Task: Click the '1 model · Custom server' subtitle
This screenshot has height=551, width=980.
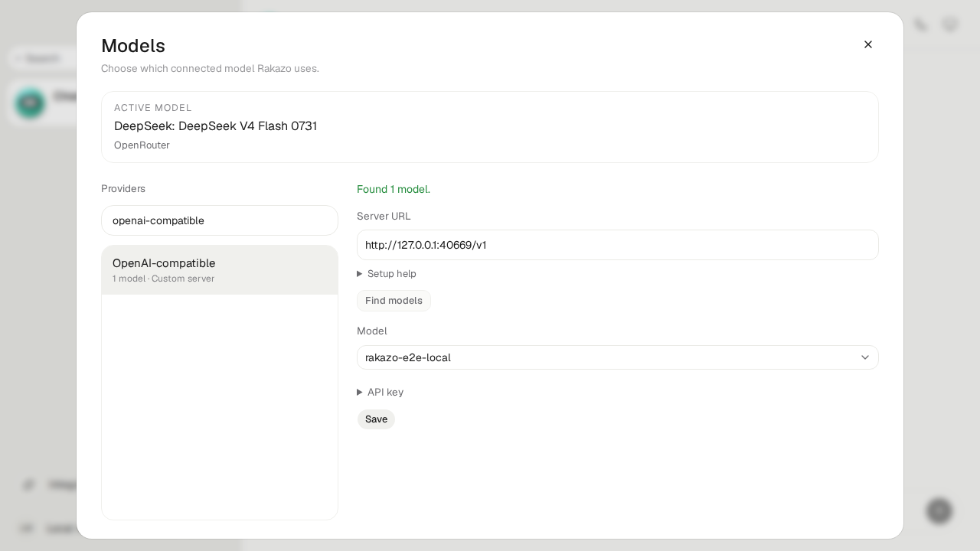Action: pyautogui.click(x=163, y=279)
